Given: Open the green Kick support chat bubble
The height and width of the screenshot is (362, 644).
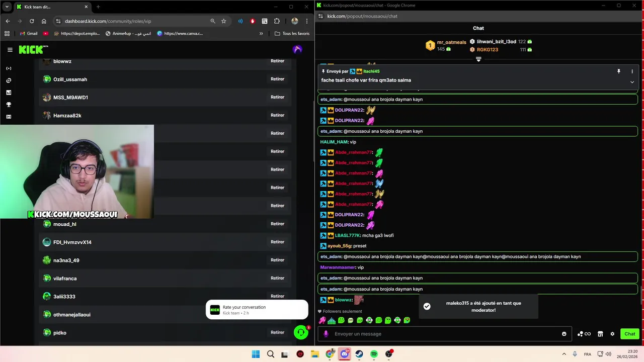Looking at the screenshot, I should tap(301, 332).
